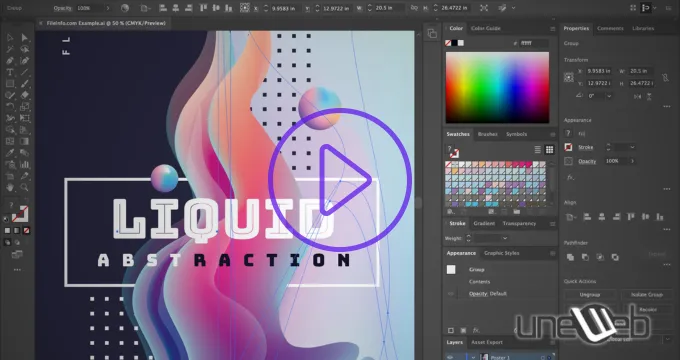Select the Direct Selection tool

click(25, 38)
